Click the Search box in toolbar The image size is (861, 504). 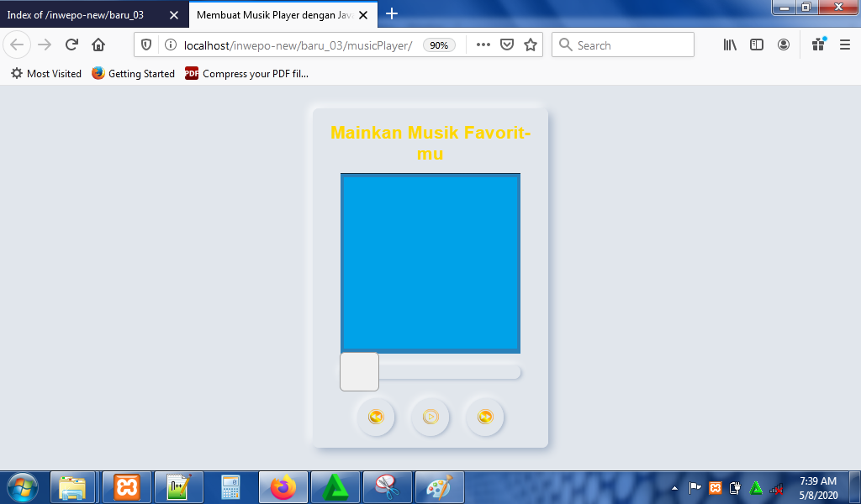pyautogui.click(x=623, y=45)
